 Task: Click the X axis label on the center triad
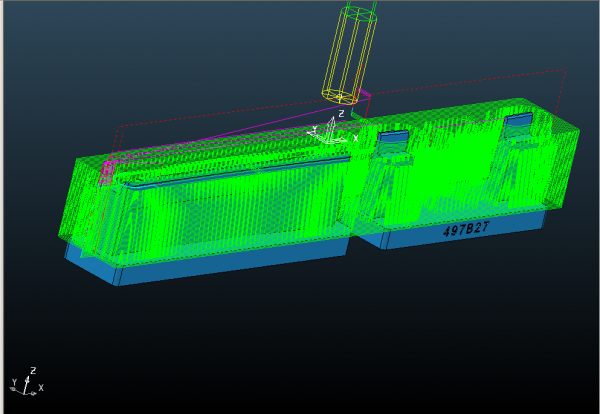click(355, 139)
